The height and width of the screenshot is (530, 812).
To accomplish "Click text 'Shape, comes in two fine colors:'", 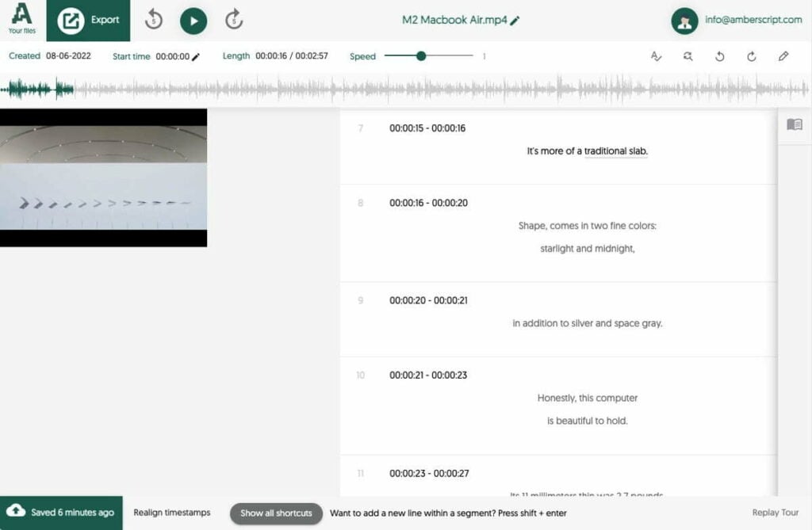I will tap(588, 226).
